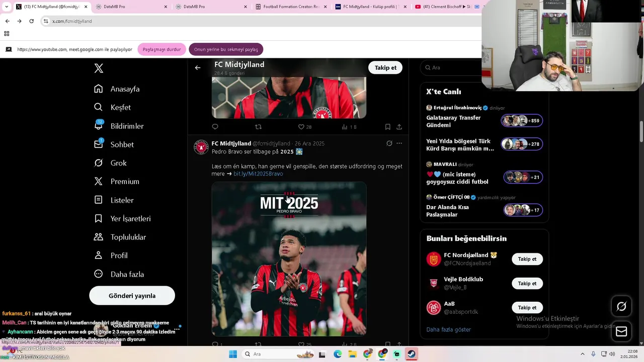Switch to FC Midtjylland Kulüp profili tab

tap(371, 7)
